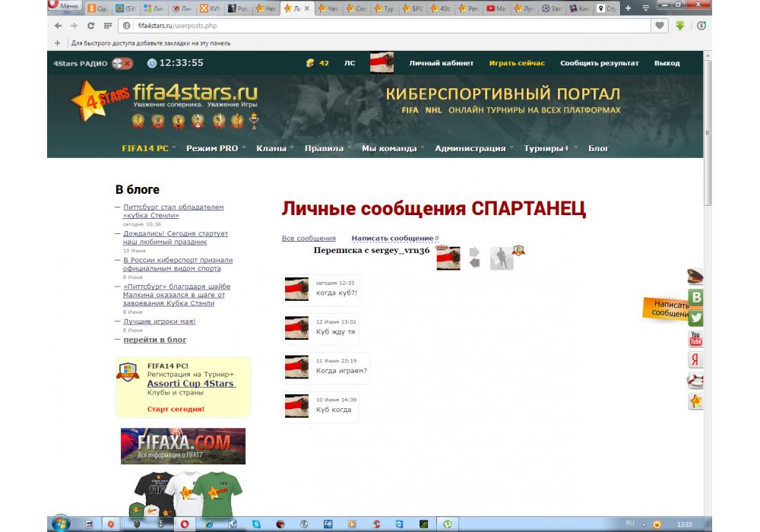Screen dimensions: 760x532
Task: Expand the FIFA14 PC dropdown menu
Action: (x=148, y=148)
